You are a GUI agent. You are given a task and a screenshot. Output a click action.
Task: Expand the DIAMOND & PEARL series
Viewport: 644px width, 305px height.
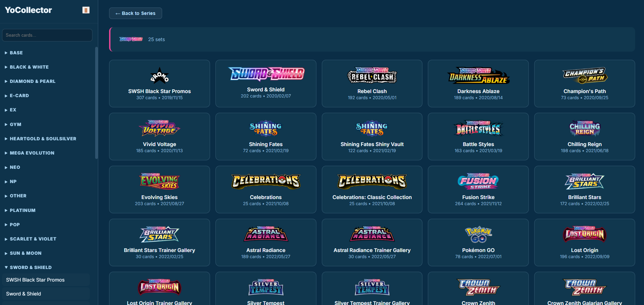(47, 81)
